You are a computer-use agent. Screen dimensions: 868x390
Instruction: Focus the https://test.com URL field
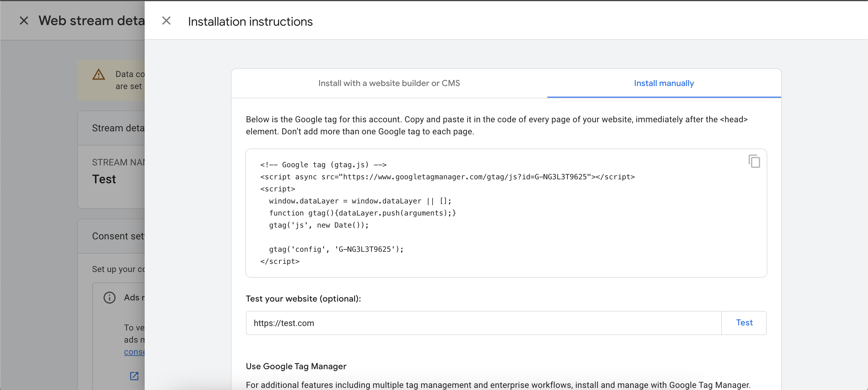pyautogui.click(x=483, y=323)
